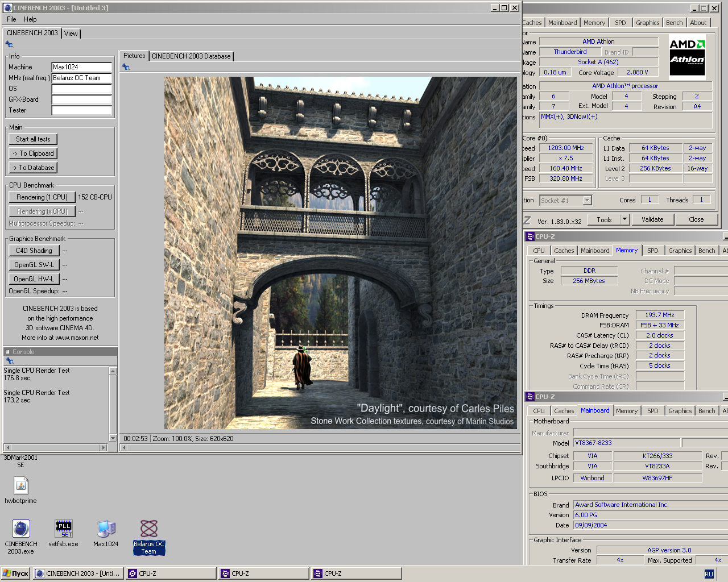Open Caches tab in CPU-Z Memory window
Image resolution: width=728 pixels, height=582 pixels.
(x=564, y=251)
